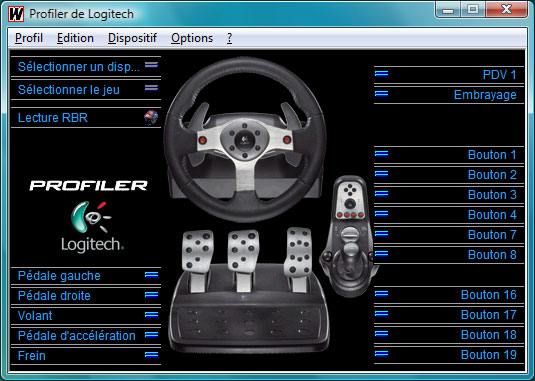Open the Bouton 2 assignment icon
This screenshot has width=535, height=381.
click(x=381, y=173)
